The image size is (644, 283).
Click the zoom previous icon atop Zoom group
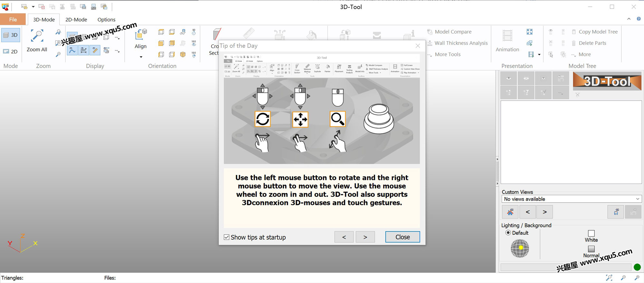tap(58, 32)
